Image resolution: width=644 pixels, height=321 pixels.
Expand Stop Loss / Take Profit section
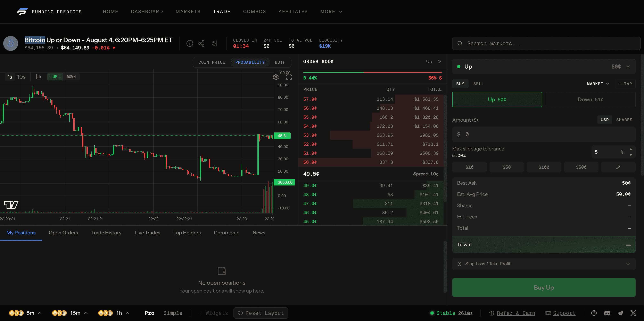(544, 264)
